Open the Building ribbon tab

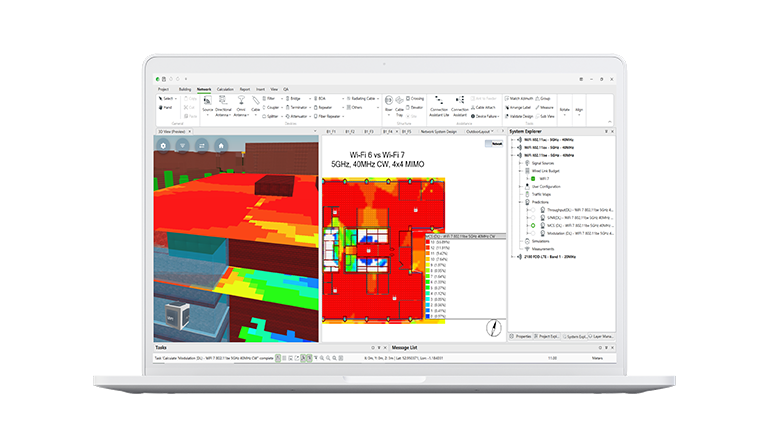(x=185, y=90)
